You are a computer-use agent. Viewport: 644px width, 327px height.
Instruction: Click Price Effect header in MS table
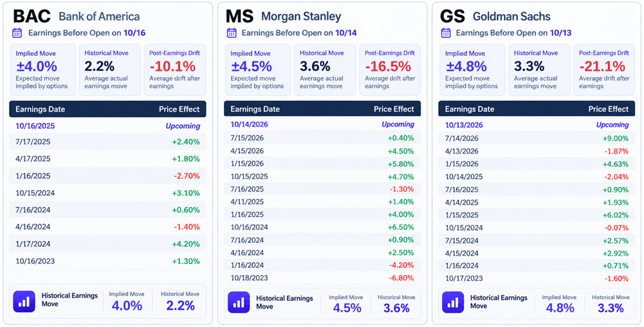click(x=394, y=109)
